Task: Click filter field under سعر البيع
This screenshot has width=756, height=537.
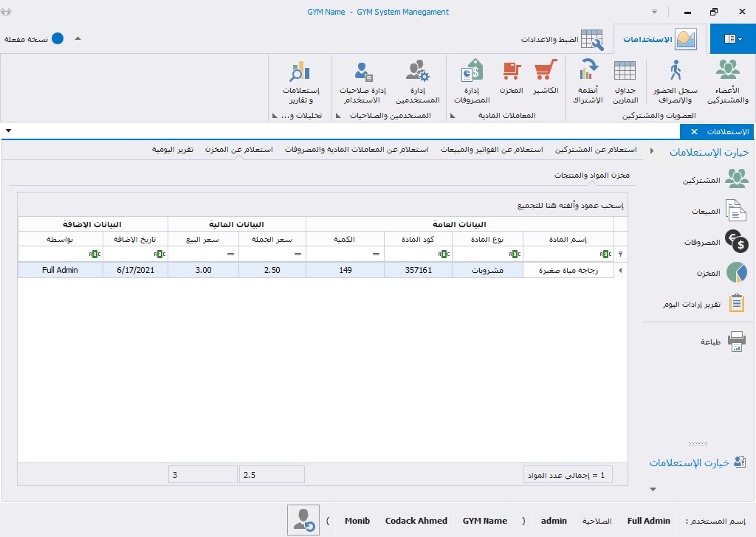Action: click(x=203, y=254)
